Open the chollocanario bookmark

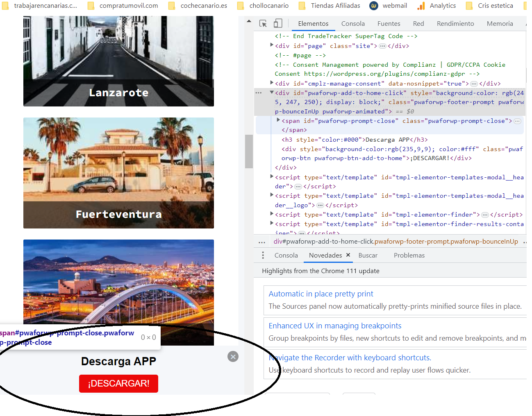(263, 6)
